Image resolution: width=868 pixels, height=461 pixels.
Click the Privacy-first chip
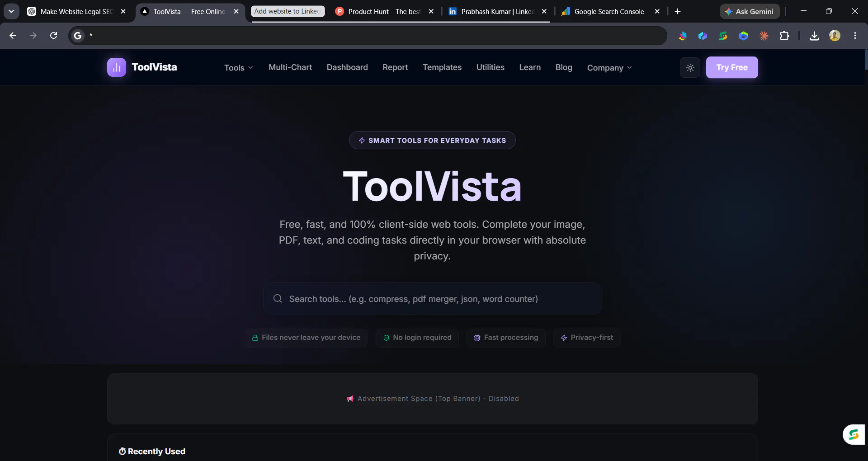(587, 338)
